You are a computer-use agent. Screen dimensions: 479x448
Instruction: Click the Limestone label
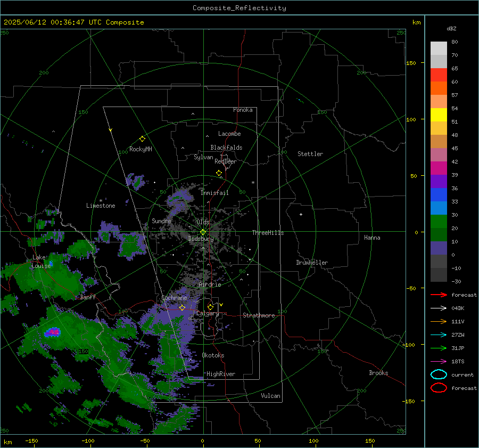pyautogui.click(x=101, y=206)
